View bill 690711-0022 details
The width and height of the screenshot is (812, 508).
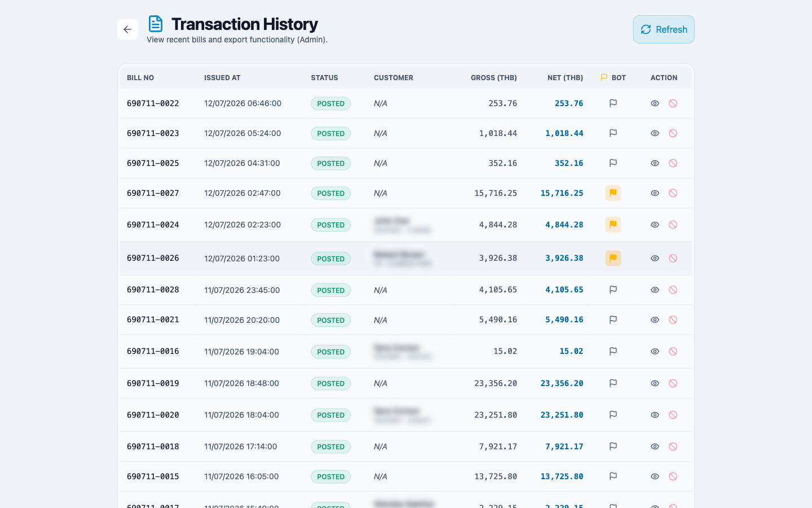tap(655, 103)
